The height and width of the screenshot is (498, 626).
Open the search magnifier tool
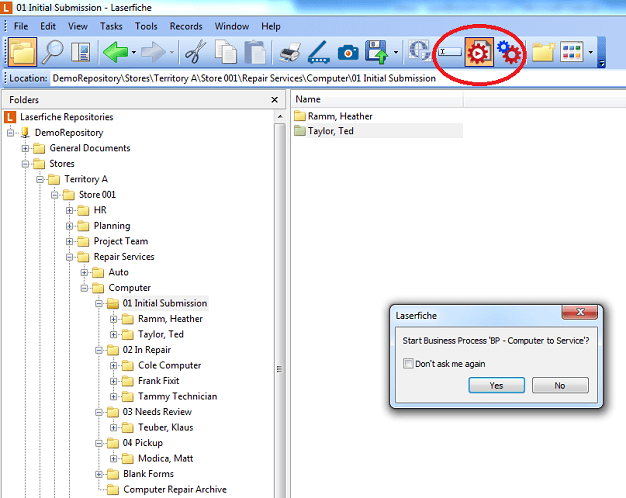(x=52, y=52)
